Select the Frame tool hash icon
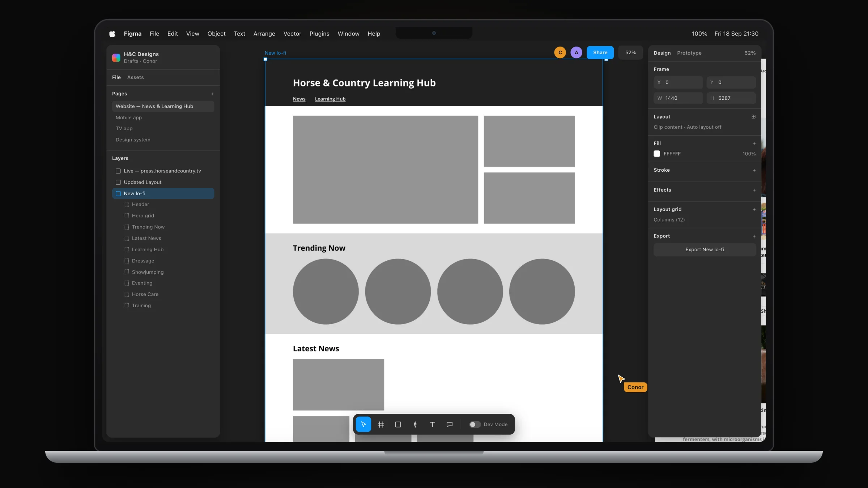The width and height of the screenshot is (868, 488). coord(381,424)
